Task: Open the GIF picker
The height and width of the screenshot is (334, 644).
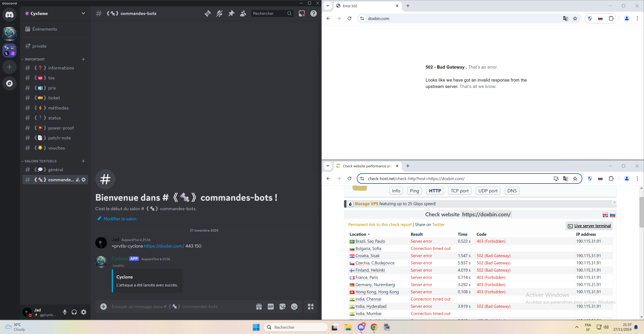Action: 271,306
